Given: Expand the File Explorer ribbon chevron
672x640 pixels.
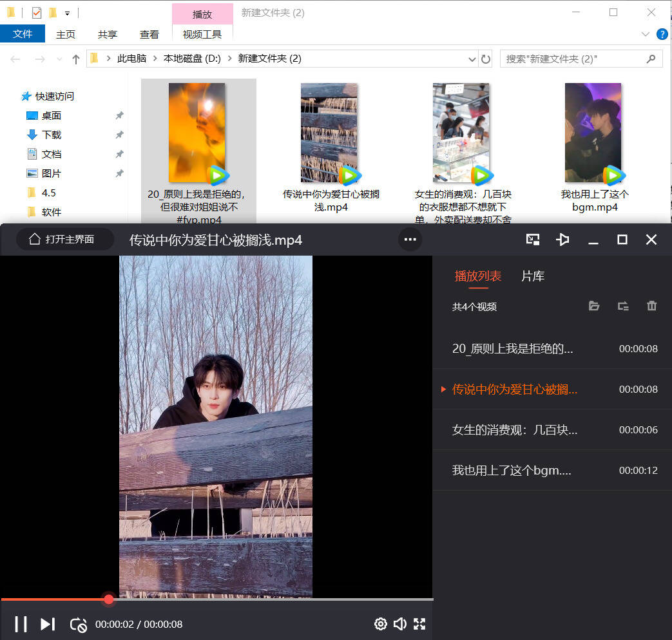Looking at the screenshot, I should point(646,34).
